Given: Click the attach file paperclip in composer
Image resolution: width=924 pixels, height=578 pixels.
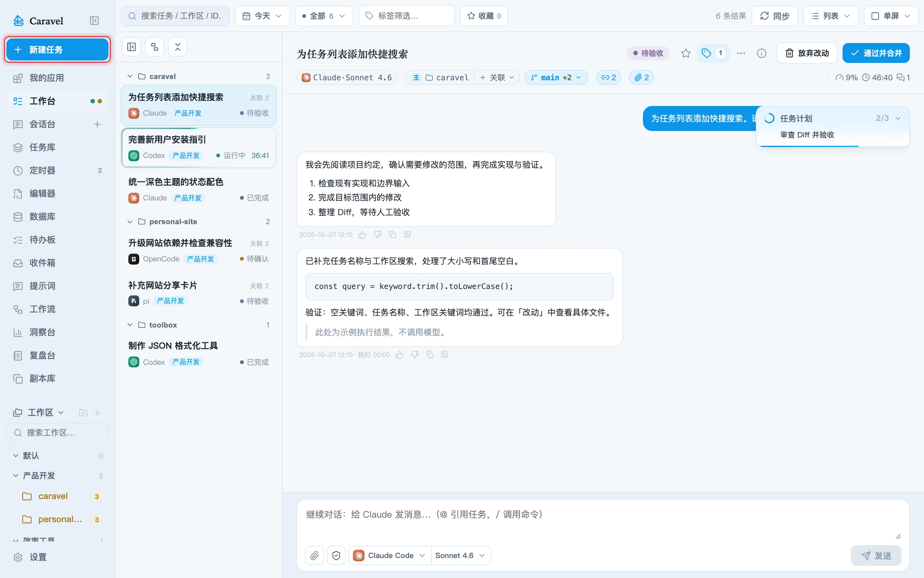Looking at the screenshot, I should click(x=314, y=555).
